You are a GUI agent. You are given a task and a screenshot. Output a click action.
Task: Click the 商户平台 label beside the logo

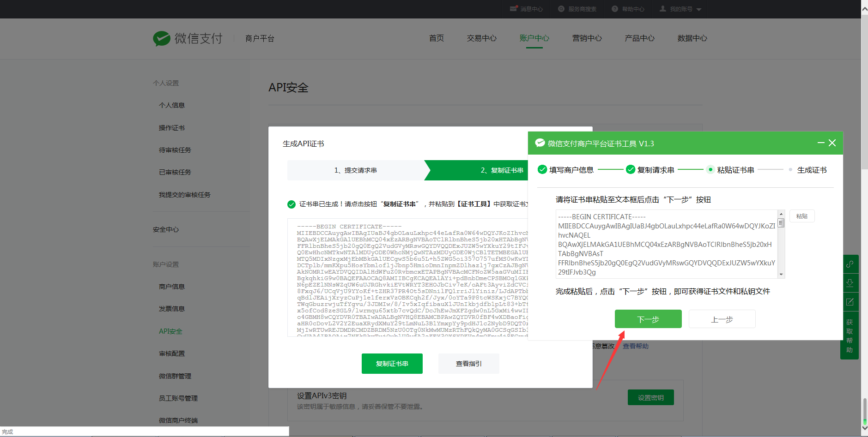tap(260, 38)
